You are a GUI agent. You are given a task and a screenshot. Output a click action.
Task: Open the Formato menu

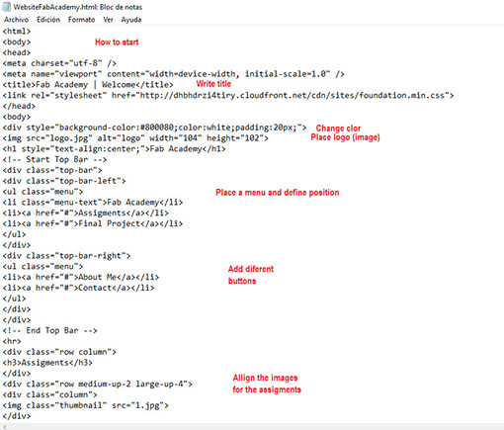[x=81, y=20]
